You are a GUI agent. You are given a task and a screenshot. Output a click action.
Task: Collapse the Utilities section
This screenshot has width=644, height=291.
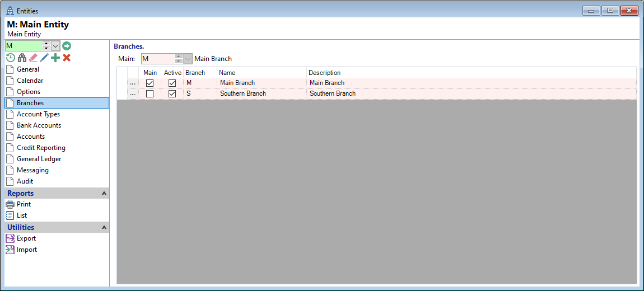(104, 227)
